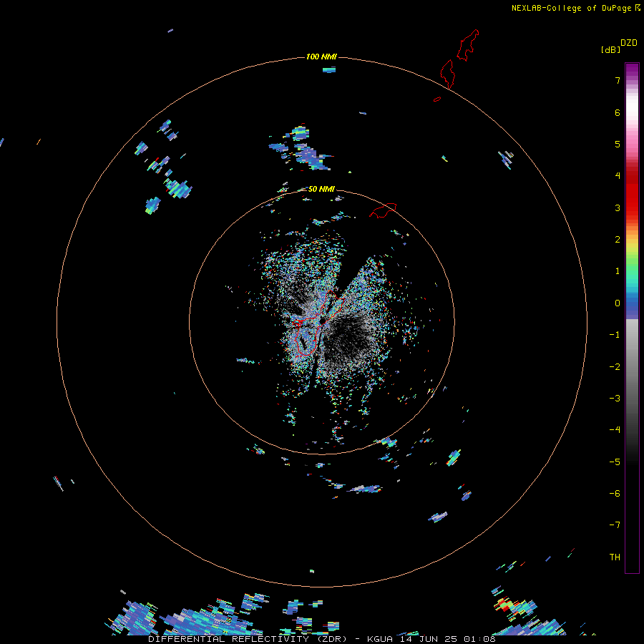Click the TH threshold label on the scale
Viewport: 644px width, 644px height.
tap(615, 557)
